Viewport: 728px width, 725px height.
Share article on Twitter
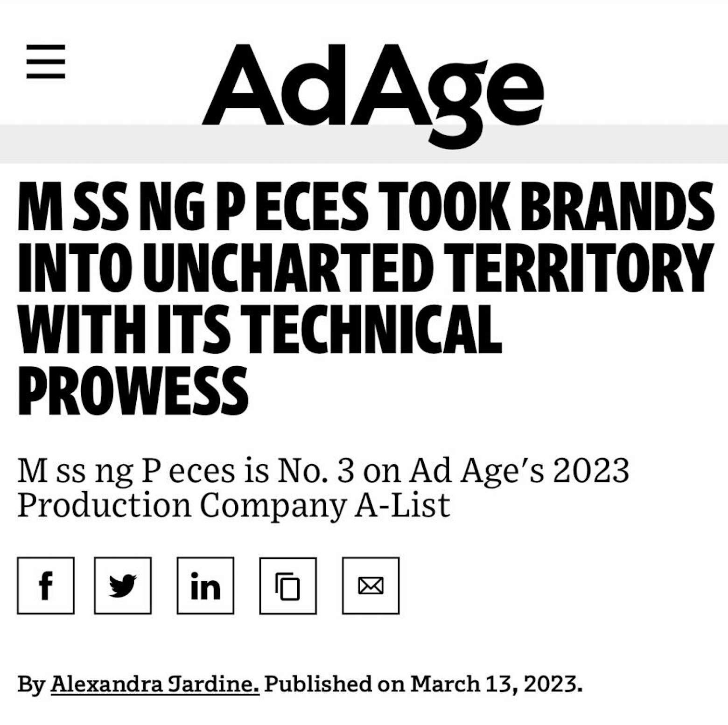coord(123,586)
